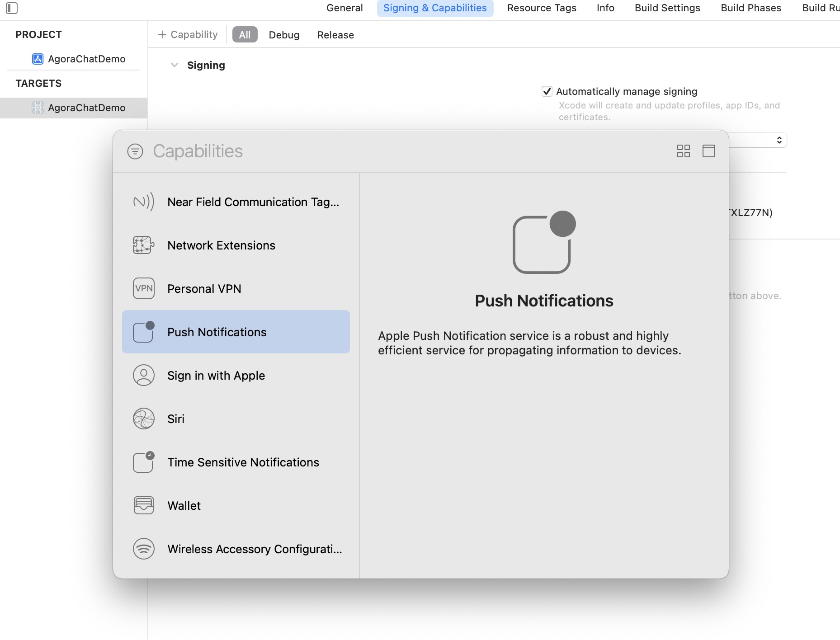
Task: Open the Build Settings tab
Action: click(667, 8)
